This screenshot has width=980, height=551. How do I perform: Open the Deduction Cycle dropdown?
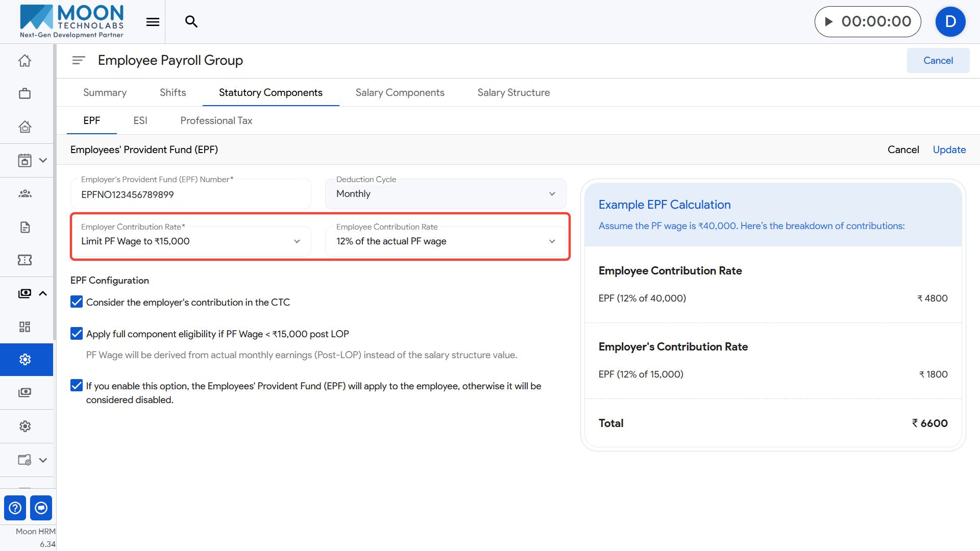(x=445, y=194)
